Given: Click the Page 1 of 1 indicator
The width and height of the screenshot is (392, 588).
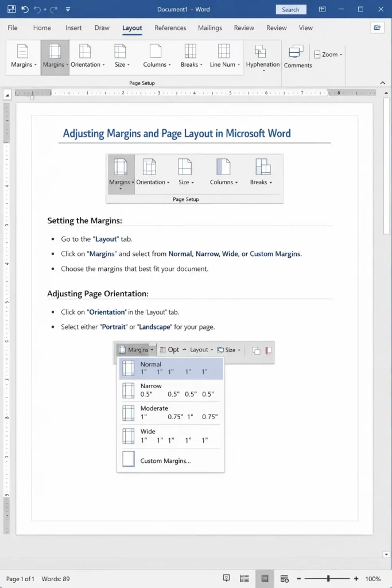Looking at the screenshot, I should [20, 579].
